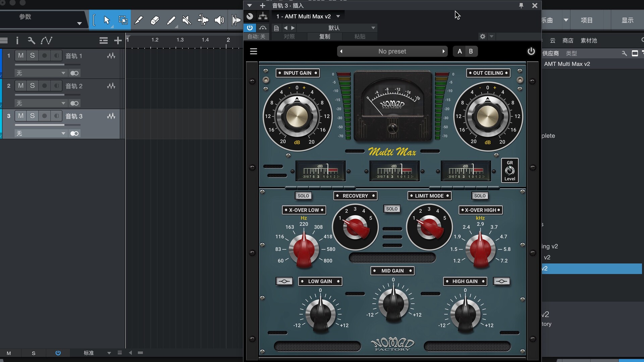
Task: Expand plugin window menu triangle
Action: coord(249,5)
